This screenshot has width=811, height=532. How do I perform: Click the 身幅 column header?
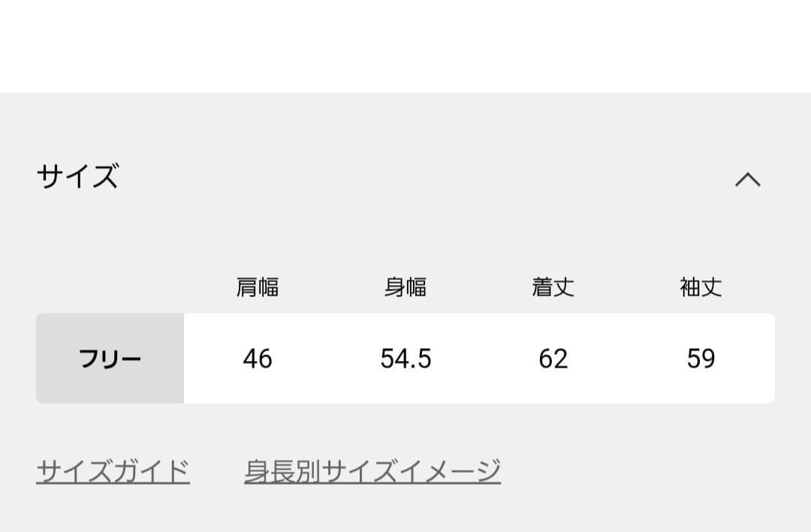[x=405, y=287]
